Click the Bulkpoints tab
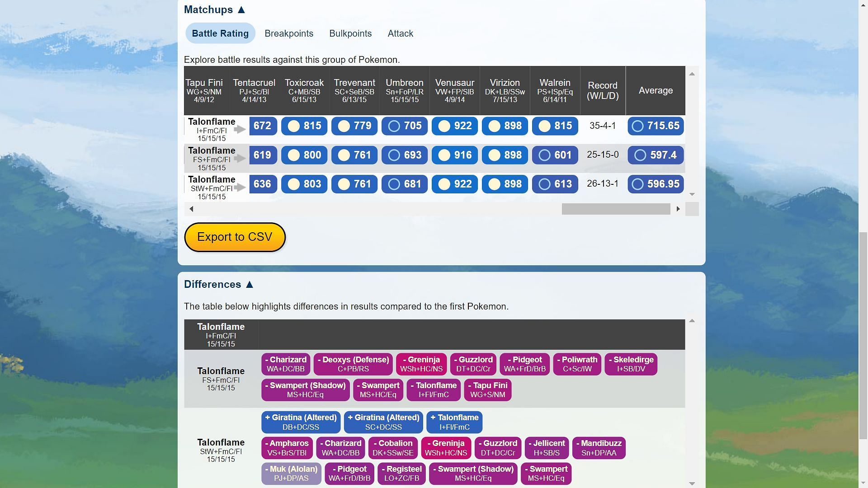 pyautogui.click(x=350, y=33)
